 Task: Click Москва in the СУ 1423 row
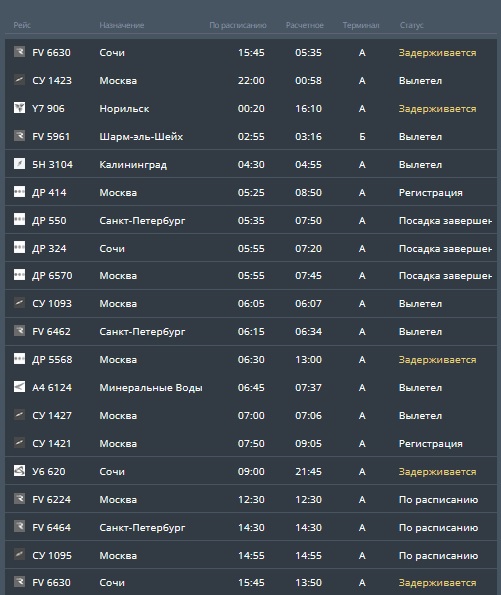118,81
